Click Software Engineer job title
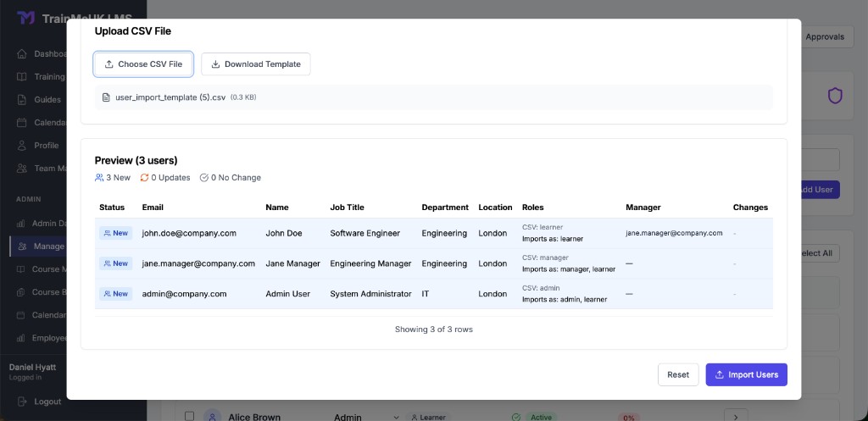Image resolution: width=868 pixels, height=421 pixels. coord(364,233)
